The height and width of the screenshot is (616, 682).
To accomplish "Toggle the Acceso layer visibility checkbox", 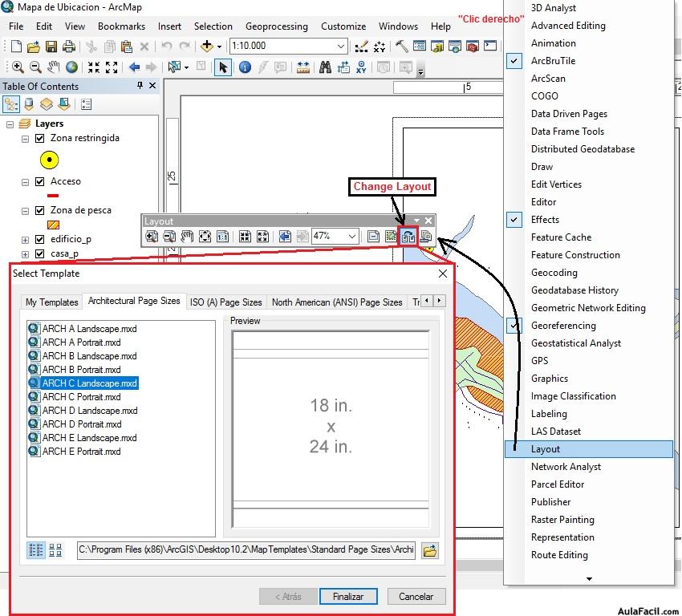I will 39,181.
